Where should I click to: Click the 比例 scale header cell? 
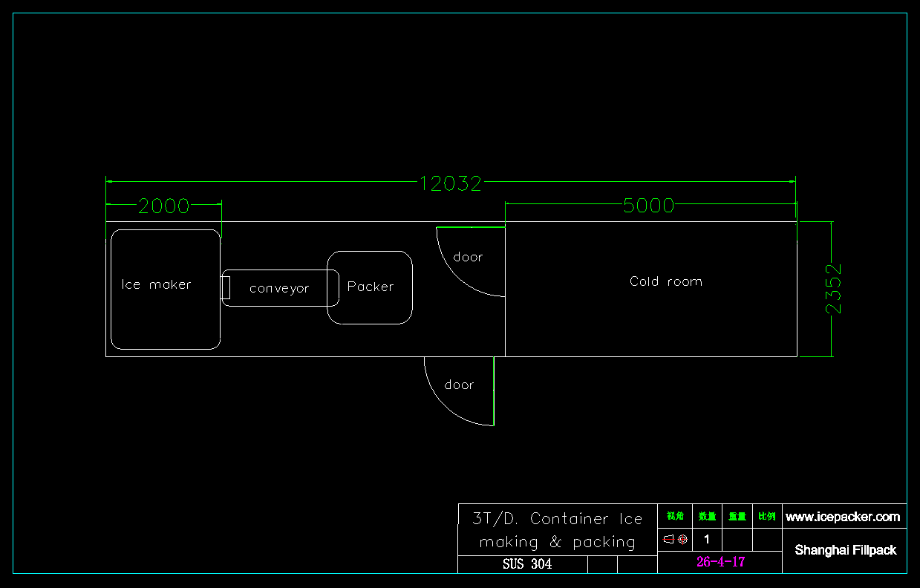tap(766, 516)
